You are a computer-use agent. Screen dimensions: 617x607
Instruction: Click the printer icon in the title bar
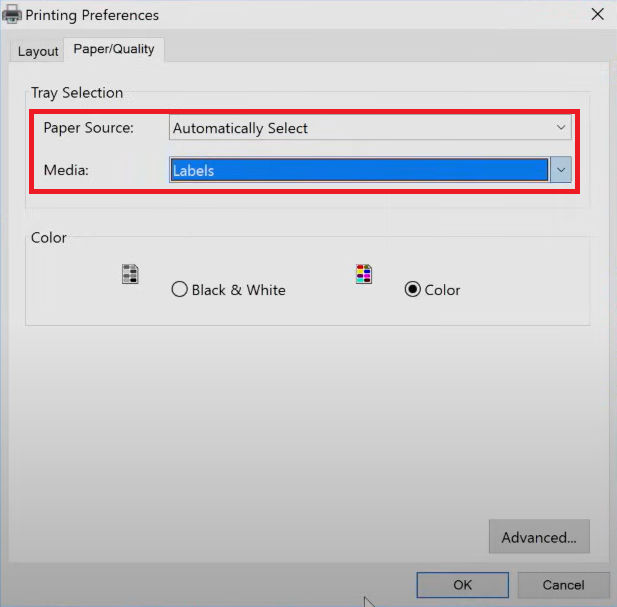[12, 14]
